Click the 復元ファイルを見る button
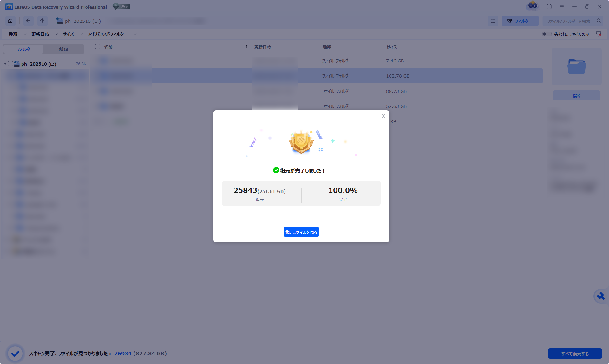The width and height of the screenshot is (609, 364). [301, 232]
